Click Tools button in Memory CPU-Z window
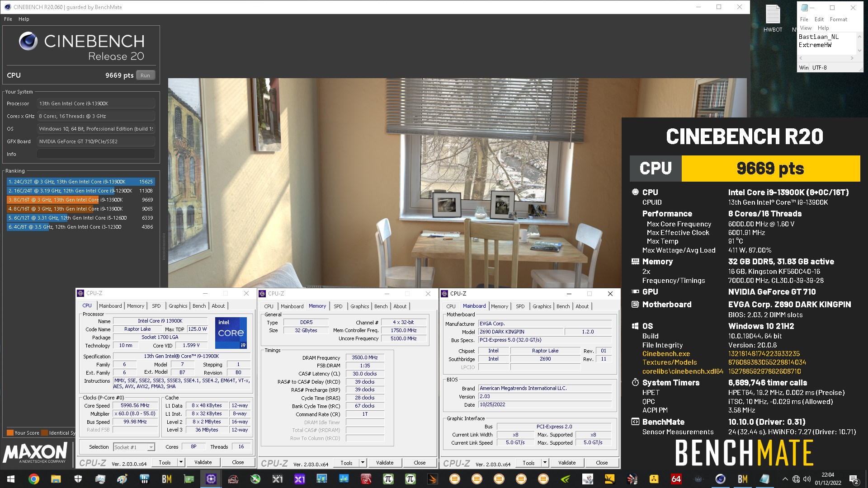This screenshot has height=488, width=868. click(346, 463)
